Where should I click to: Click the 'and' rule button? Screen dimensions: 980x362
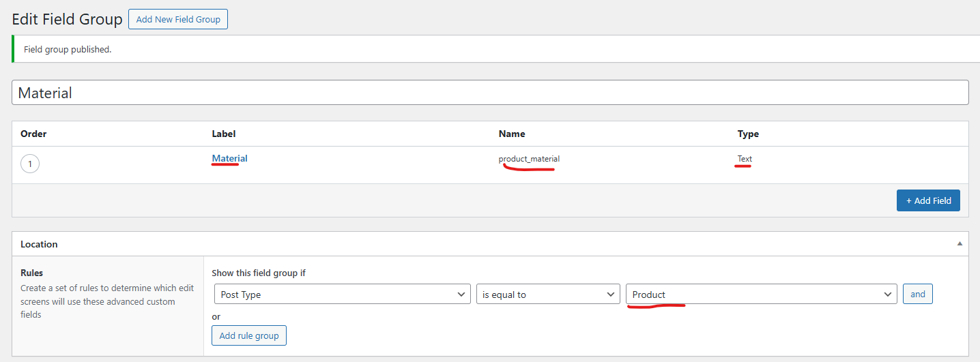[x=917, y=294]
